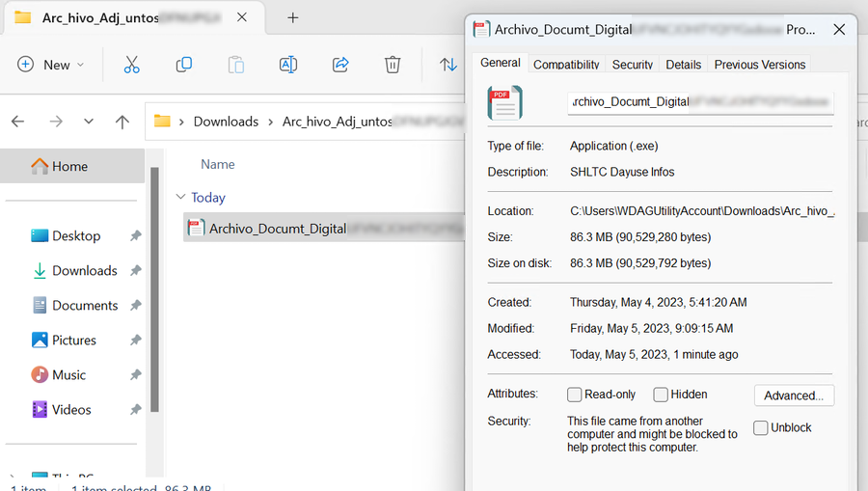The image size is (868, 491).
Task: Open the Details tab
Action: coord(683,65)
